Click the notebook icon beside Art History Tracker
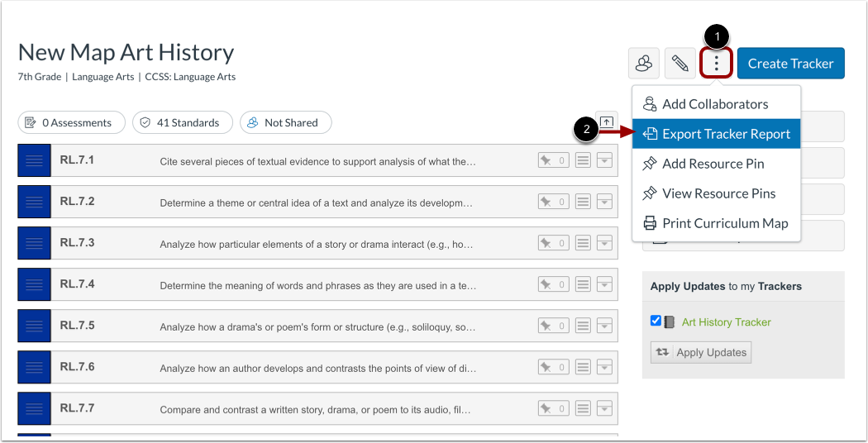This screenshot has height=443, width=868. point(670,322)
